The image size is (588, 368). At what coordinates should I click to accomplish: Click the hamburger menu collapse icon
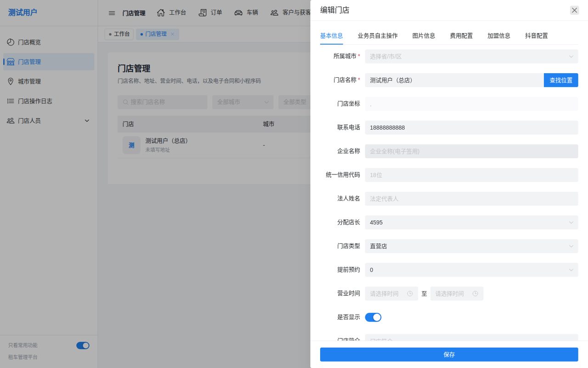(x=112, y=13)
